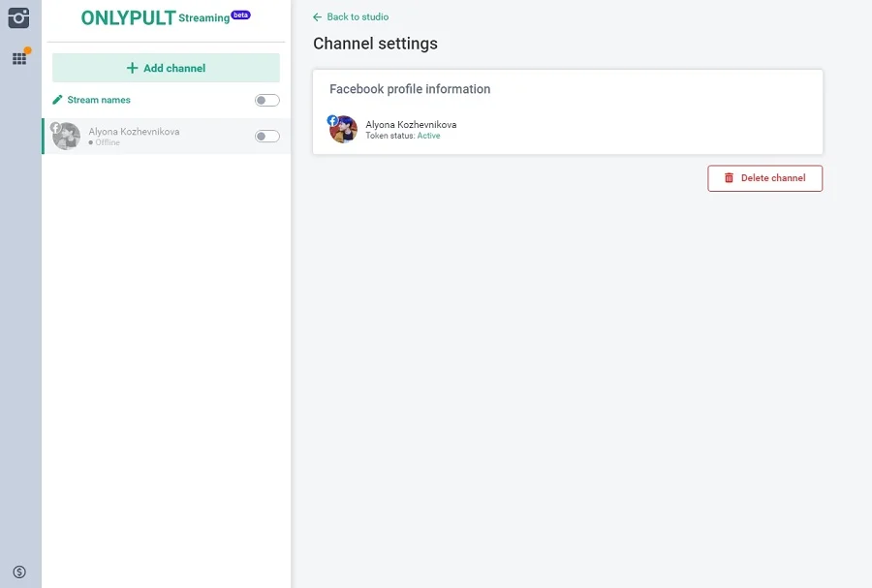872x588 pixels.
Task: Click the Add channel button label
Action: pos(174,69)
